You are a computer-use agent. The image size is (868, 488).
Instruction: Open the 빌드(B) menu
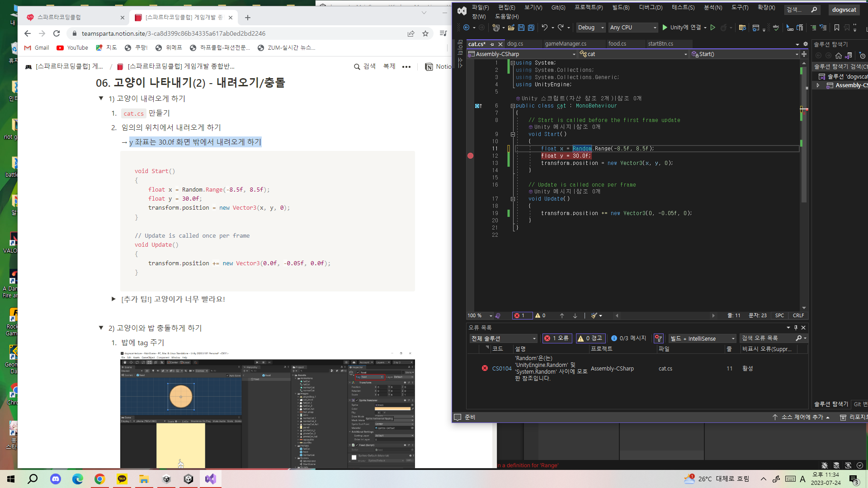click(621, 7)
